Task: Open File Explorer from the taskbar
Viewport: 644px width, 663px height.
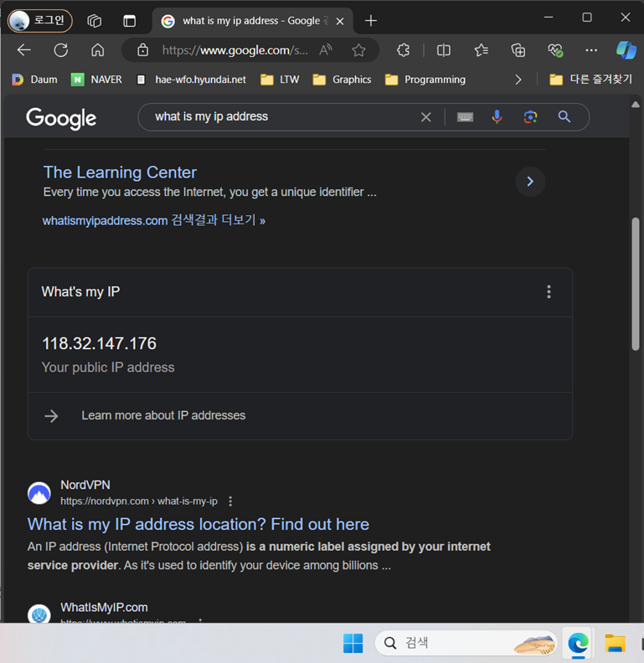Action: (615, 643)
